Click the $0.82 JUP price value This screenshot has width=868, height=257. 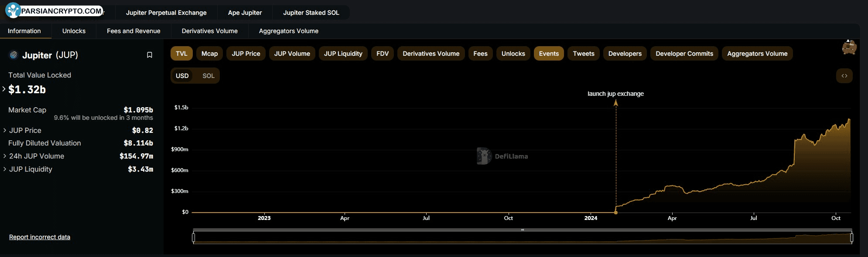point(143,130)
